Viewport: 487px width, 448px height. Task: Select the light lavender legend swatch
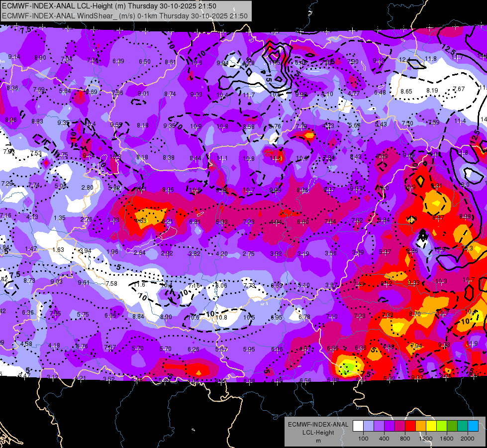point(368,426)
